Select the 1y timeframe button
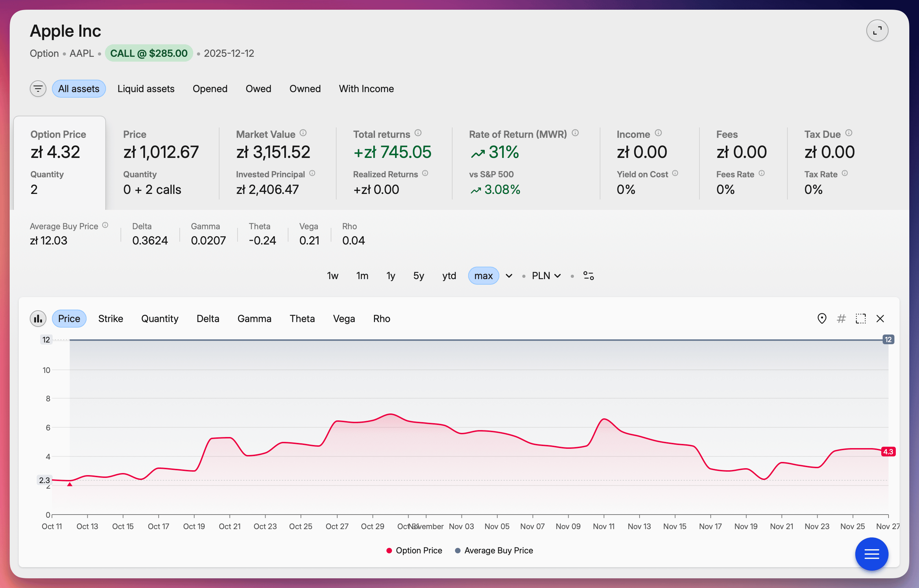Viewport: 919px width, 588px height. (390, 275)
